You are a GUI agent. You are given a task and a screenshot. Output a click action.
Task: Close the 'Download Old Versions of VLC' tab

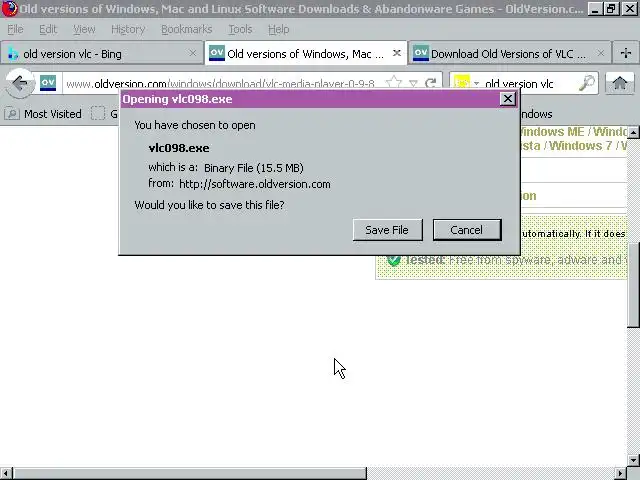click(600, 53)
